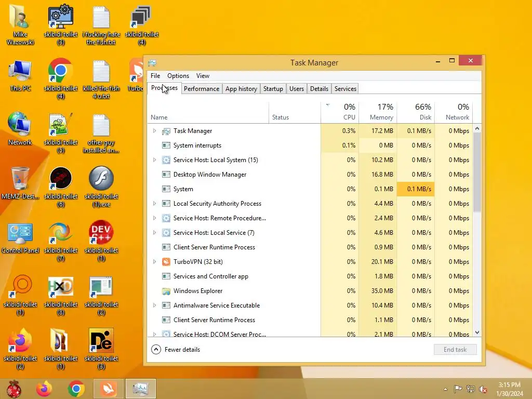
Task: Show hidden tray icons arrow
Action: pos(445,389)
